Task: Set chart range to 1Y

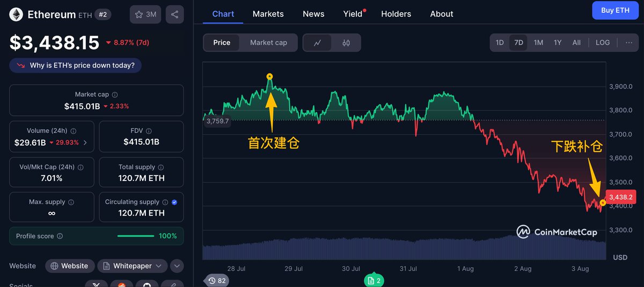Action: coord(558,42)
